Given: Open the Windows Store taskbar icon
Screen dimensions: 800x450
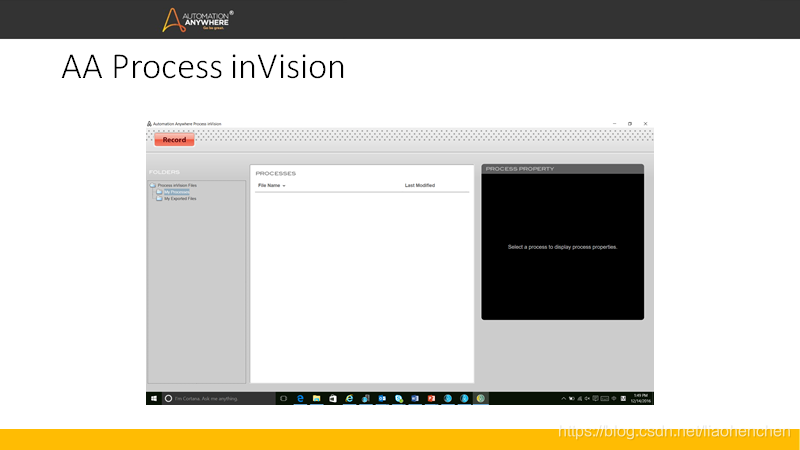Looking at the screenshot, I should point(333,398).
